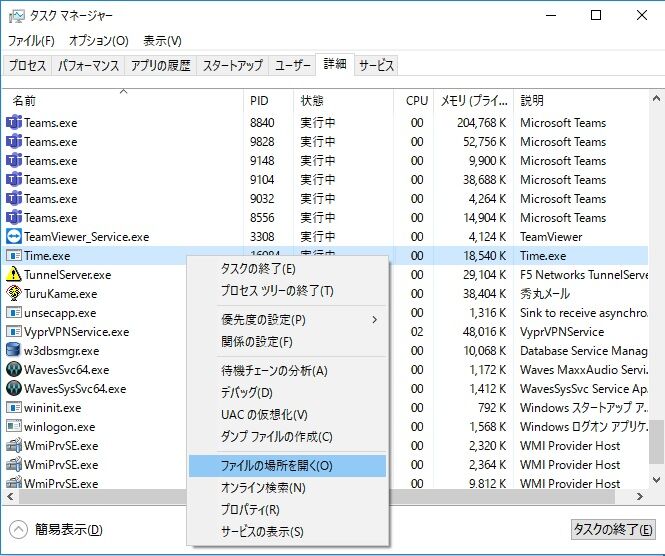Sort by the 名前 column header

[x=123, y=101]
